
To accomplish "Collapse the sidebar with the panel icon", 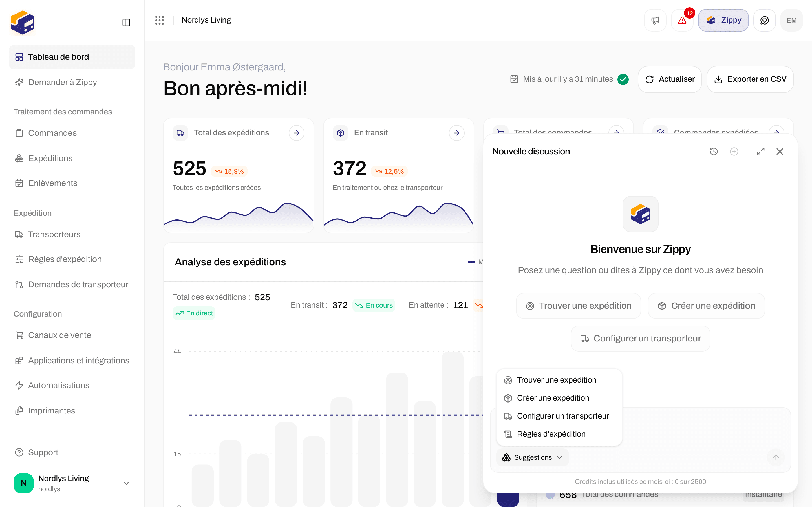I will (x=126, y=23).
